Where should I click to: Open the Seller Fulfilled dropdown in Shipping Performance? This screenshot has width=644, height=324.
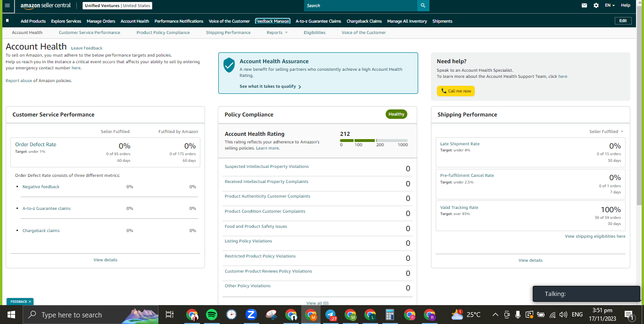[x=606, y=132]
